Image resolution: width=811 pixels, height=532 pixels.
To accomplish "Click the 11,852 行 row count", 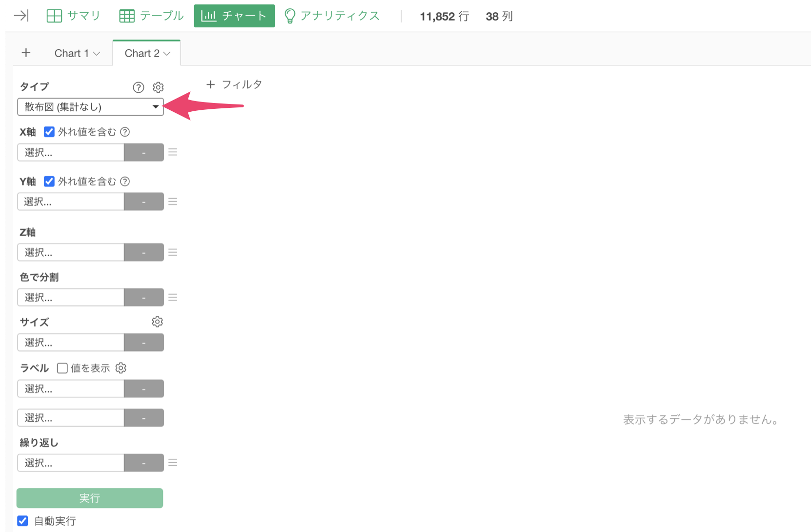I will (445, 17).
